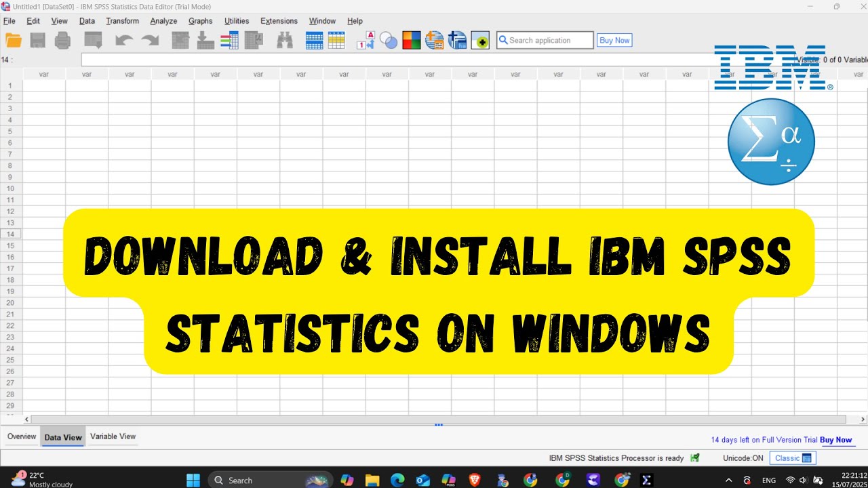Image resolution: width=868 pixels, height=488 pixels.
Task: Click the Insert cases icon
Action: 315,41
